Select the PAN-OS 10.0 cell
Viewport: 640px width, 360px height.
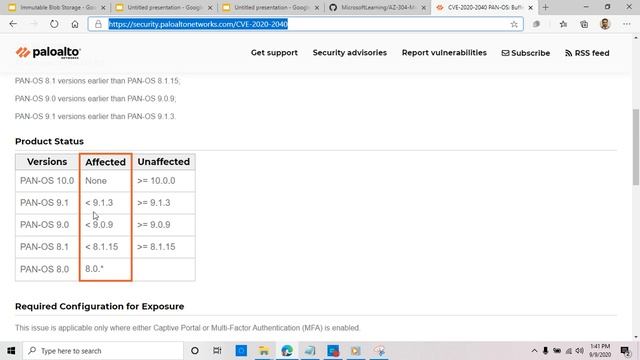point(47,180)
